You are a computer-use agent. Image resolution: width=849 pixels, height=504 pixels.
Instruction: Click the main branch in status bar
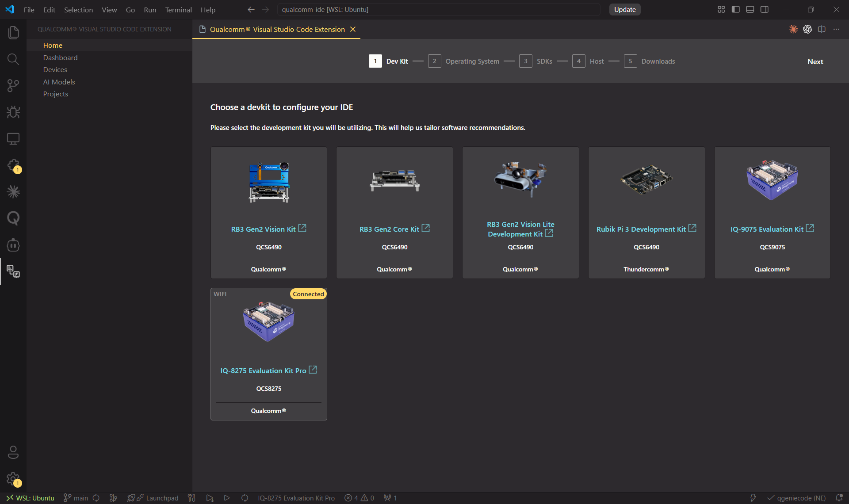pos(76,498)
